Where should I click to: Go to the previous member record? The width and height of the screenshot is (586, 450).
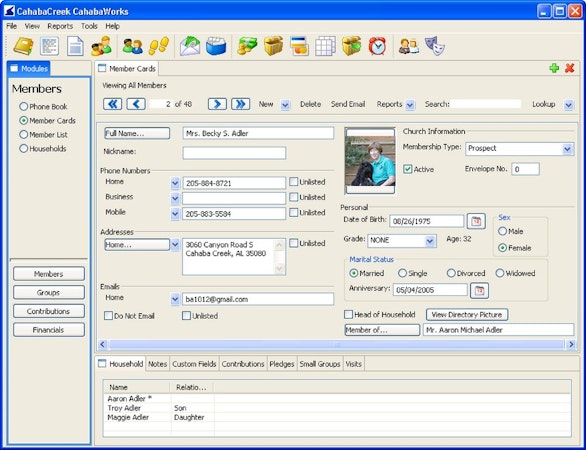[136, 104]
